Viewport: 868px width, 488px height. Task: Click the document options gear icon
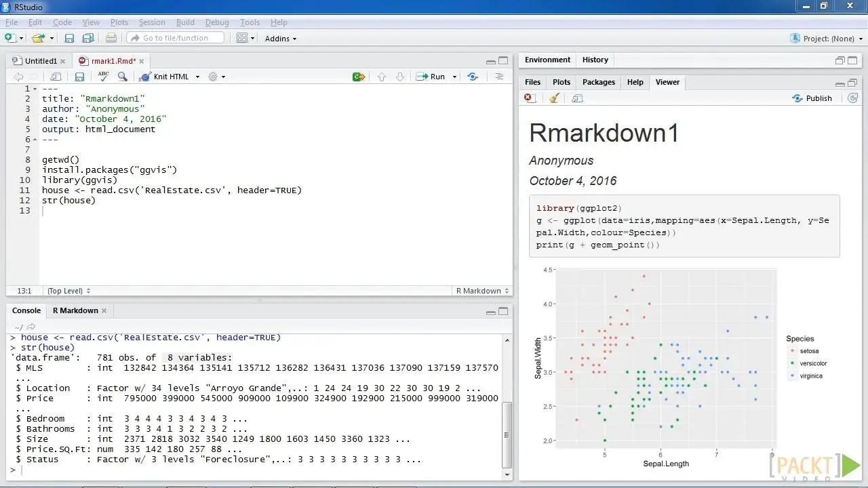click(x=213, y=77)
